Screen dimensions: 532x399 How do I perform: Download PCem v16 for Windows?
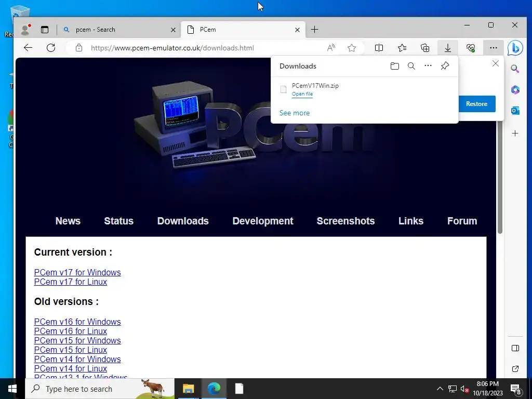[x=77, y=322]
